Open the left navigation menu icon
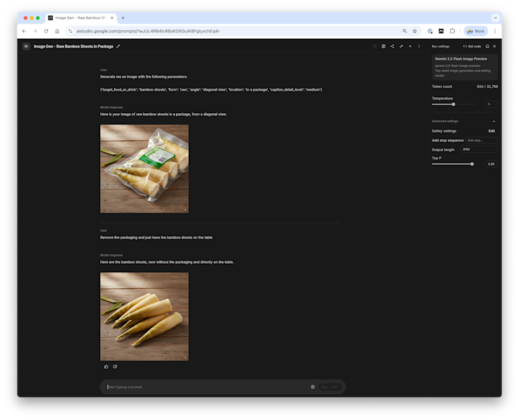Viewport: 519px width, 420px height. tap(26, 46)
